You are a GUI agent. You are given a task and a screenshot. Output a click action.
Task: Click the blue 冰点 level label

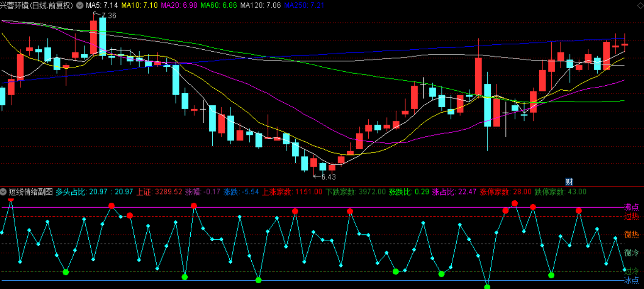[x=631, y=280]
